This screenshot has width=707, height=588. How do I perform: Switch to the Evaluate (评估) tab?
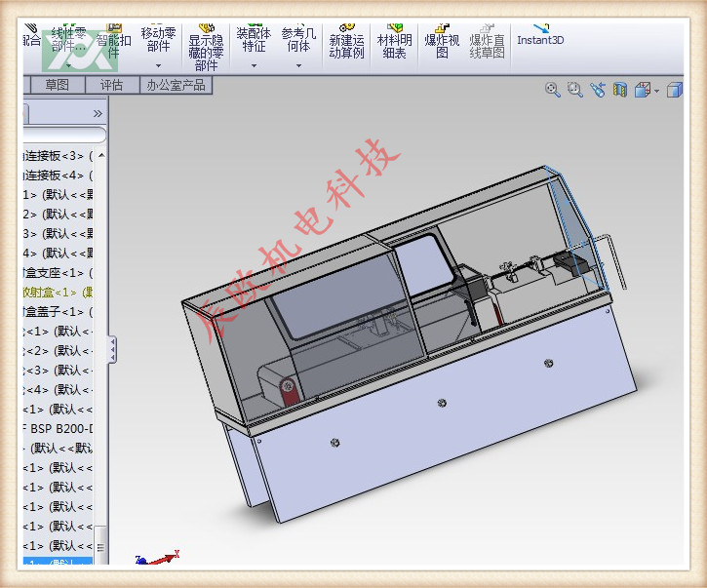[x=111, y=85]
